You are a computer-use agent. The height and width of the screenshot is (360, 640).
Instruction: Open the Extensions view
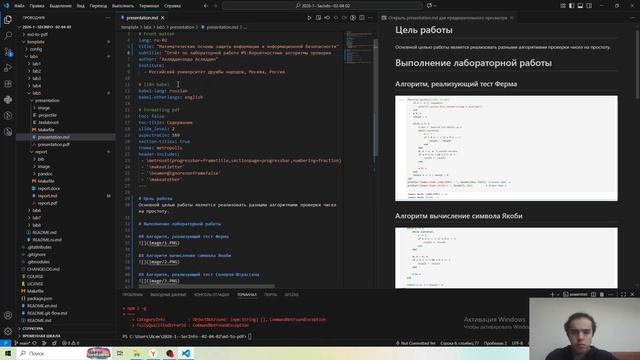tap(8, 84)
